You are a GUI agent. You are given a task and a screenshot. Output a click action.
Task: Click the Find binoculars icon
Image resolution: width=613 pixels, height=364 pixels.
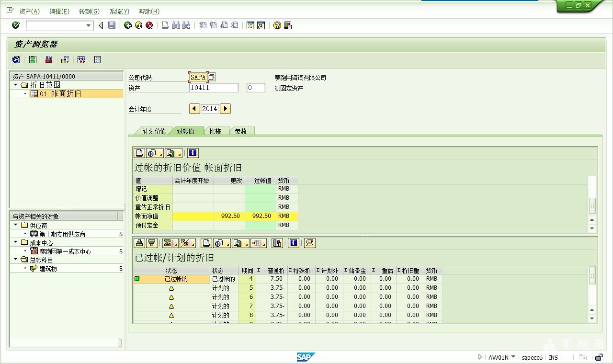[x=176, y=25]
